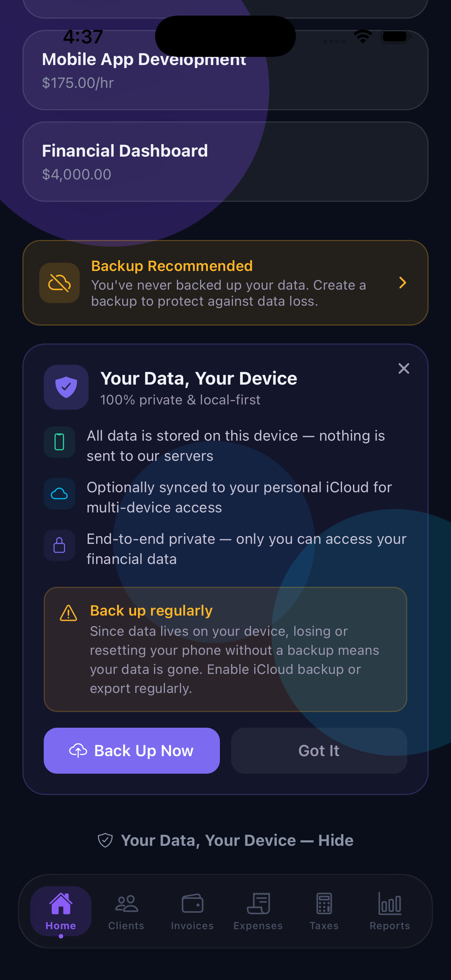Tap the purple shield icon on privacy card
This screenshot has height=980, width=451.
click(66, 387)
